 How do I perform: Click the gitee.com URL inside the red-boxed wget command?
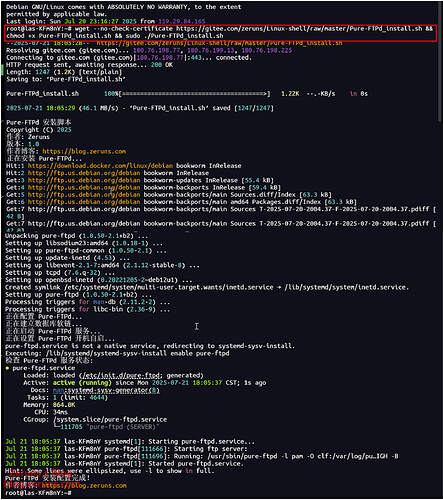[x=299, y=29]
